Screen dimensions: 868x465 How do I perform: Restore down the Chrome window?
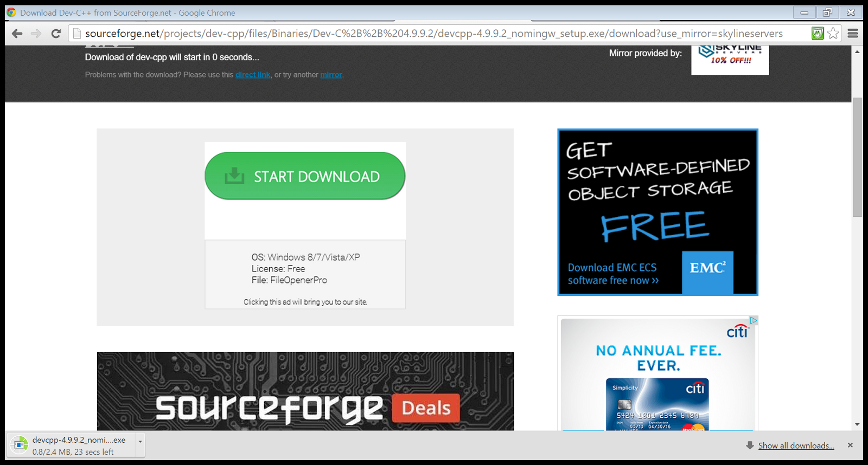pos(827,12)
